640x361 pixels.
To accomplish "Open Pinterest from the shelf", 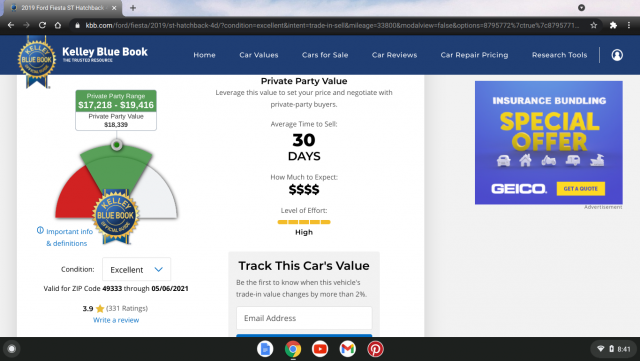I will click(375, 349).
